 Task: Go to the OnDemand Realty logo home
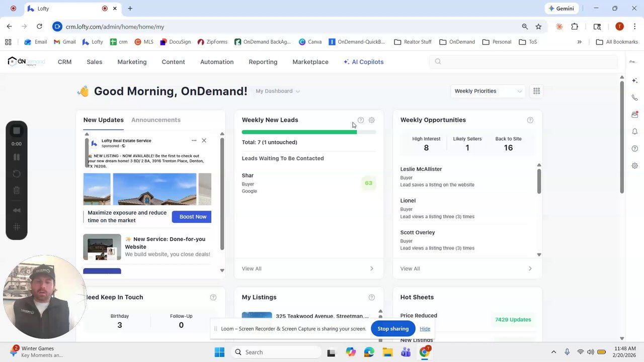point(26,62)
